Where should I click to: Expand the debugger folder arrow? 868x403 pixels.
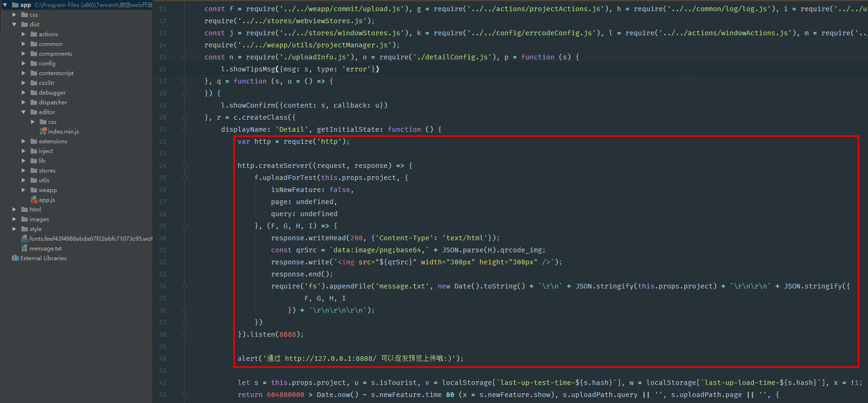[24, 93]
